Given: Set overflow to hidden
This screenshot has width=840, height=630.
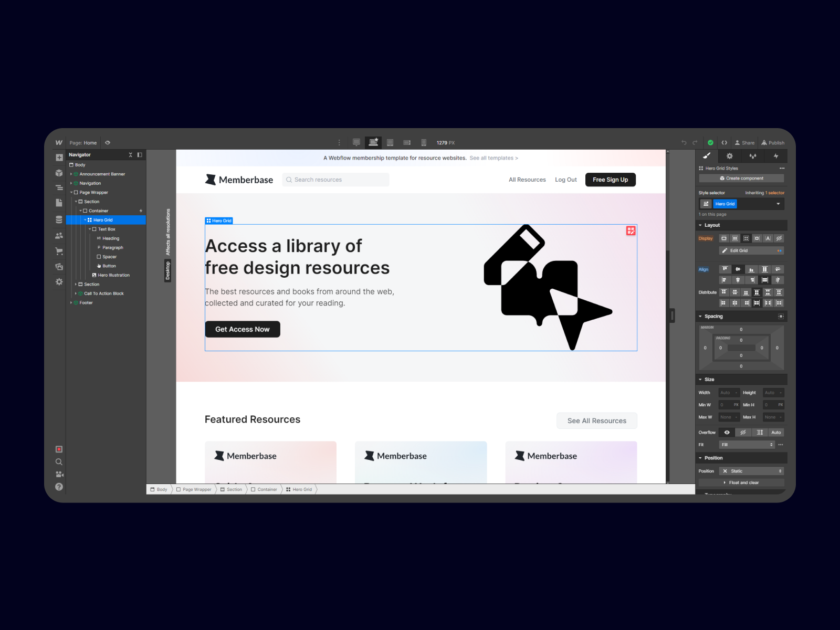Looking at the screenshot, I should tap(743, 433).
